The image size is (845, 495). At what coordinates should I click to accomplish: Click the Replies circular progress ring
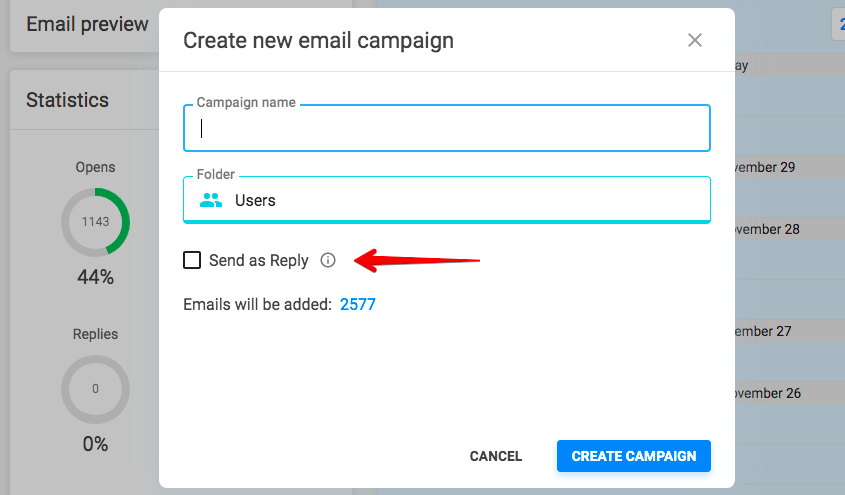click(x=95, y=389)
